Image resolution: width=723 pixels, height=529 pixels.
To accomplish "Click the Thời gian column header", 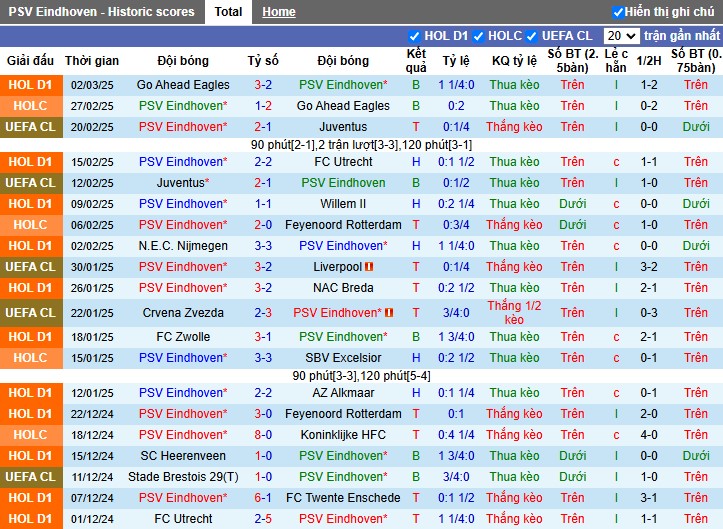I will click(92, 60).
